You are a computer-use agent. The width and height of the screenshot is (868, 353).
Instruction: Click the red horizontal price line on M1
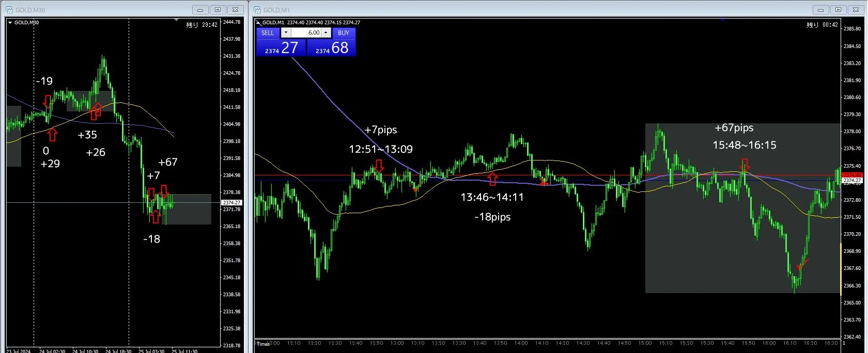(x=548, y=175)
